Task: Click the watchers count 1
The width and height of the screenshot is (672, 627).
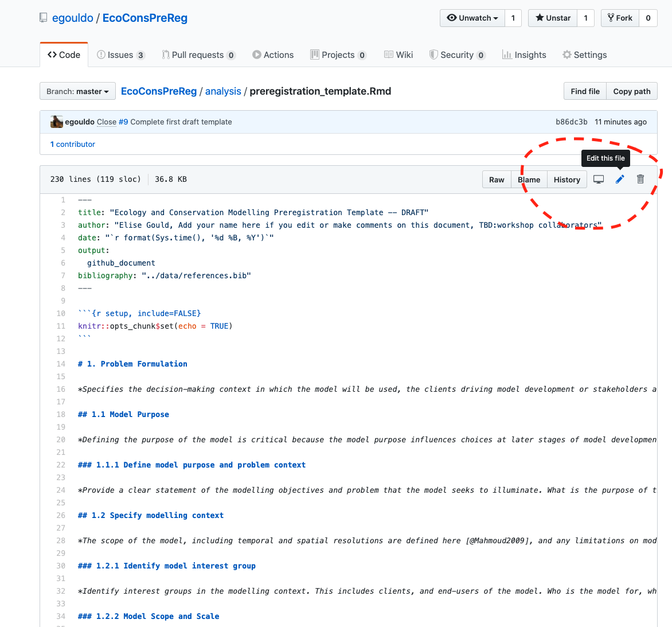Action: click(513, 18)
